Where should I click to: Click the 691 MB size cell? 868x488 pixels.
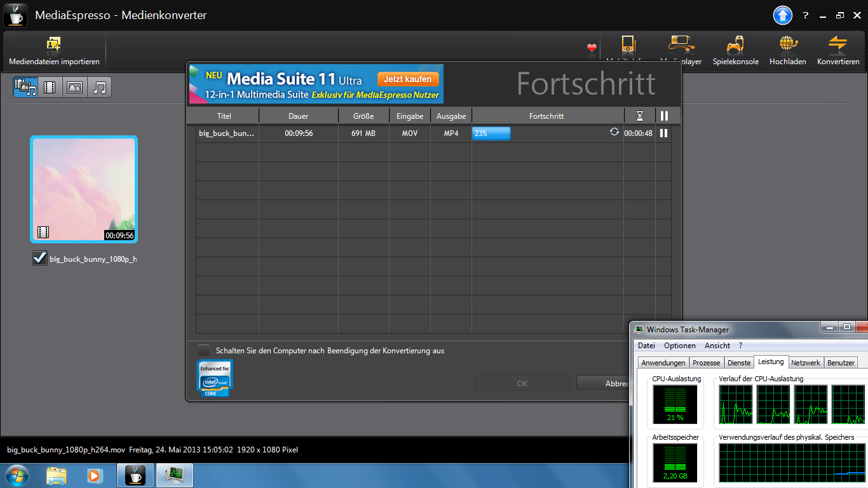tap(363, 133)
